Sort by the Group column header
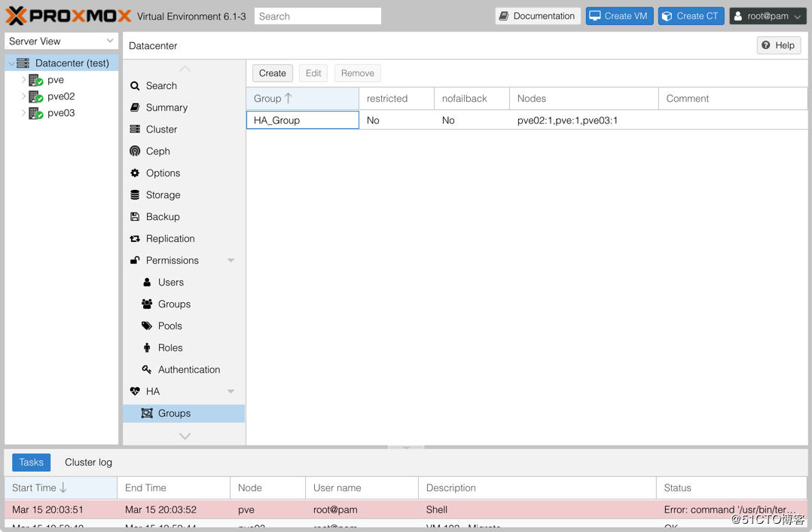This screenshot has width=812, height=532. click(303, 99)
